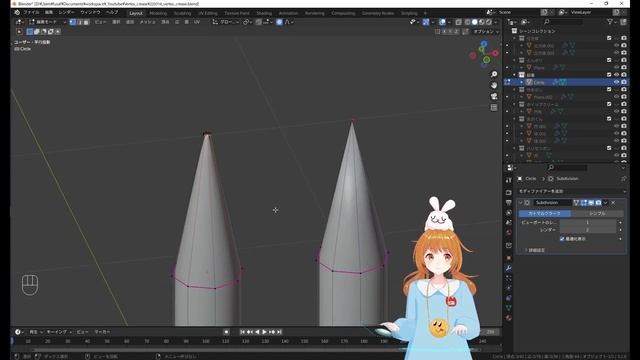
Task: Click the Subdivision modifier name field
Action: click(552, 203)
